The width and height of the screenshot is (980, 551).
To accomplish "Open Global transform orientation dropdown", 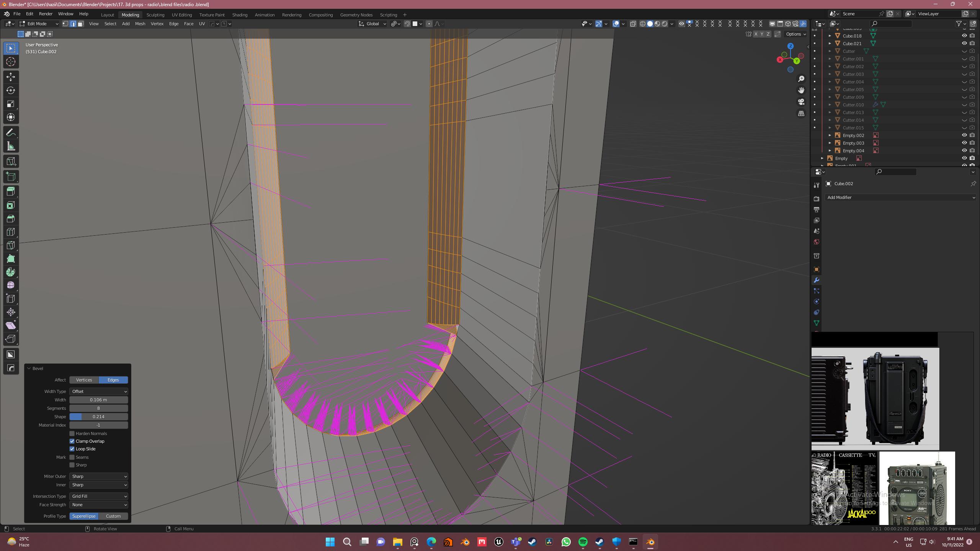I will [x=372, y=24].
